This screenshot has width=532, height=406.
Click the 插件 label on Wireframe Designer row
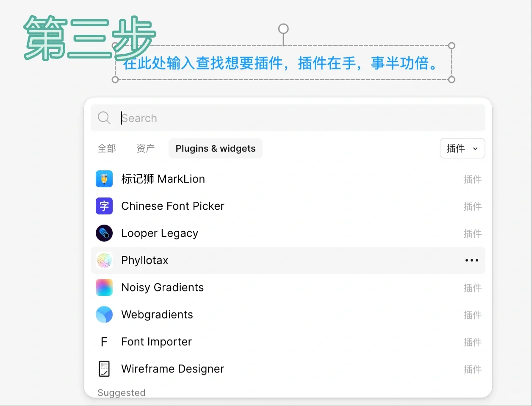[473, 369]
